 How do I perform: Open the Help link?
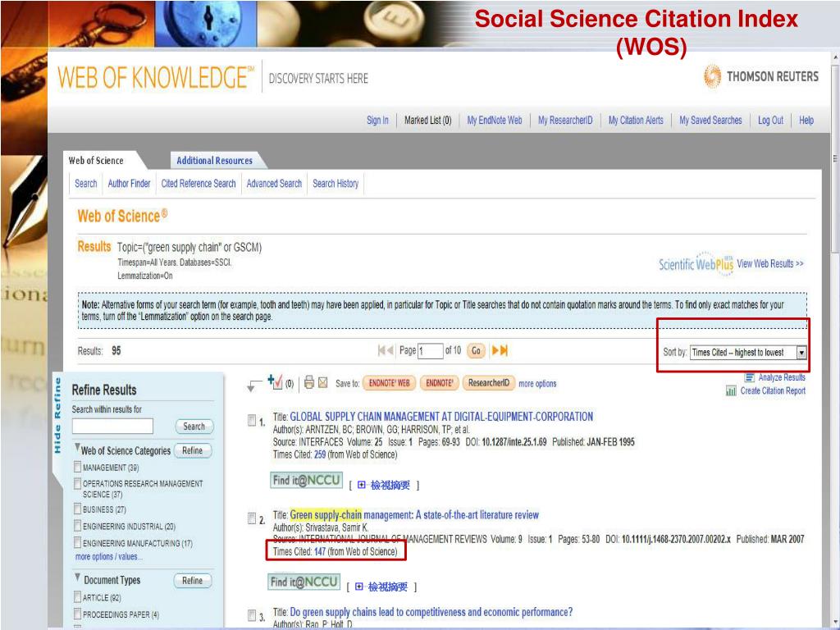pos(806,120)
